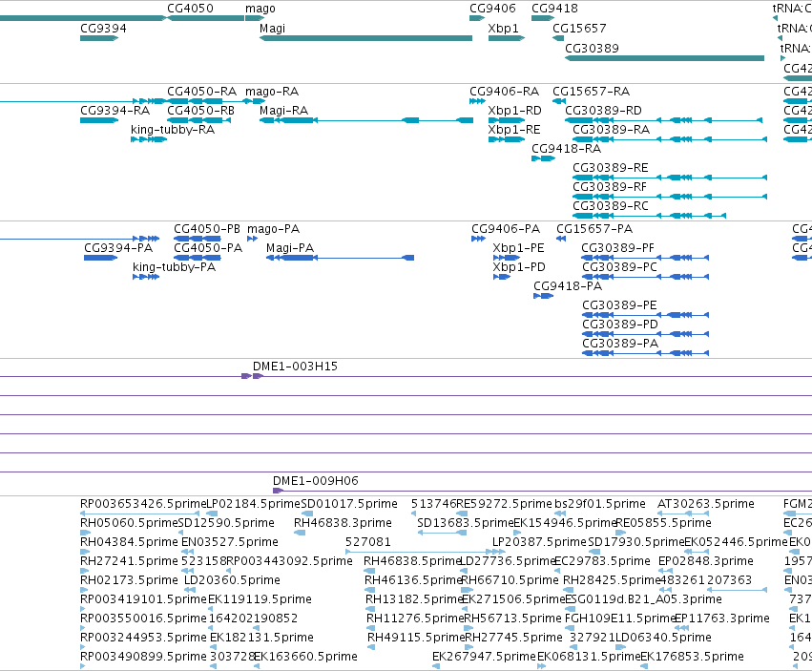Open transcript king-tubby-RA
The height and width of the screenshot is (671, 812).
coord(173,130)
